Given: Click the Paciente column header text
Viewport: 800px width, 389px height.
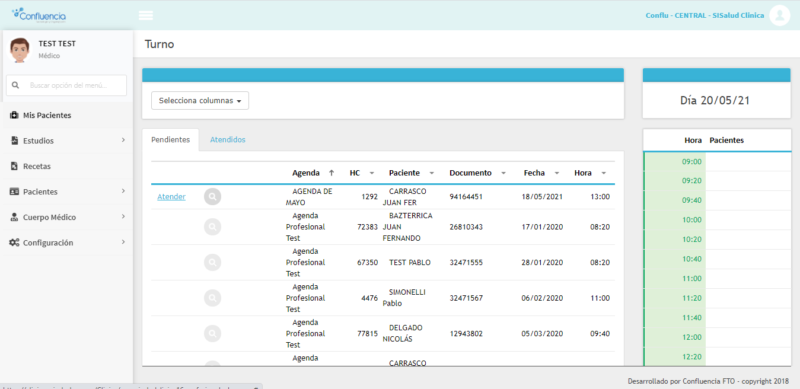Looking at the screenshot, I should (x=404, y=173).
